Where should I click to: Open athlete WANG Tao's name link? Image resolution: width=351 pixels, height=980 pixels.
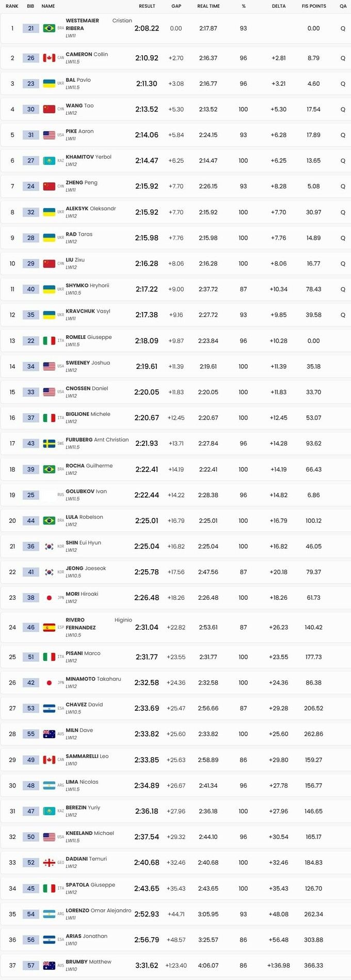click(79, 105)
